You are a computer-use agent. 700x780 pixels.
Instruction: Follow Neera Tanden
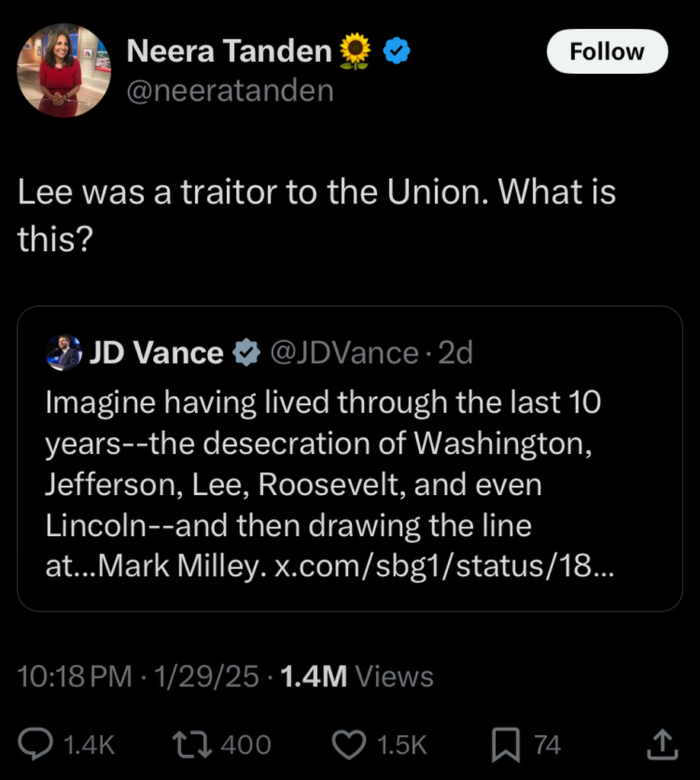[606, 52]
